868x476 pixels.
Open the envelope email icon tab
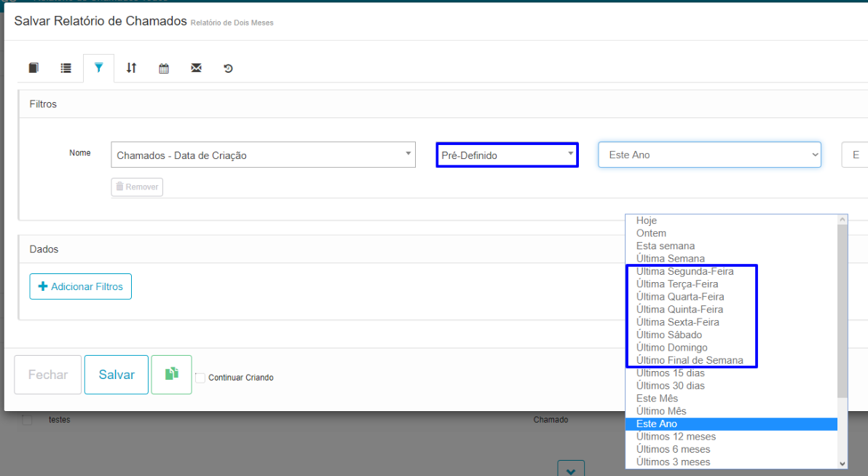(196, 68)
